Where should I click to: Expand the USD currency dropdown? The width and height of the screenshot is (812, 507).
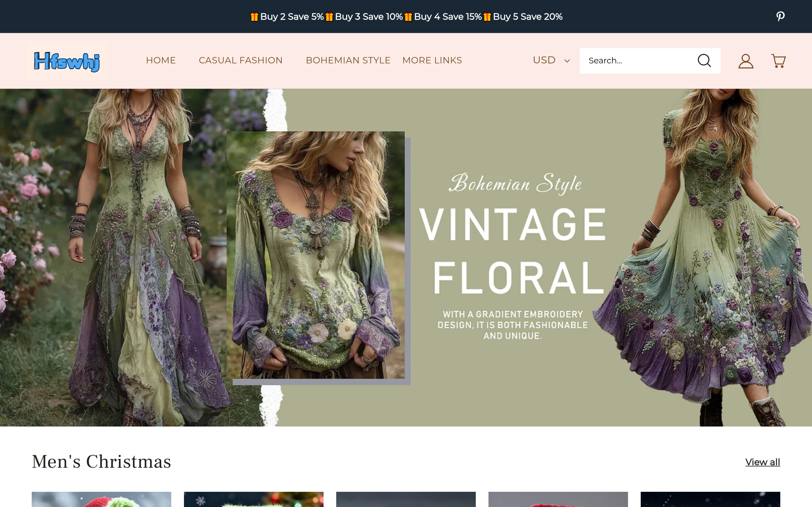[544, 60]
